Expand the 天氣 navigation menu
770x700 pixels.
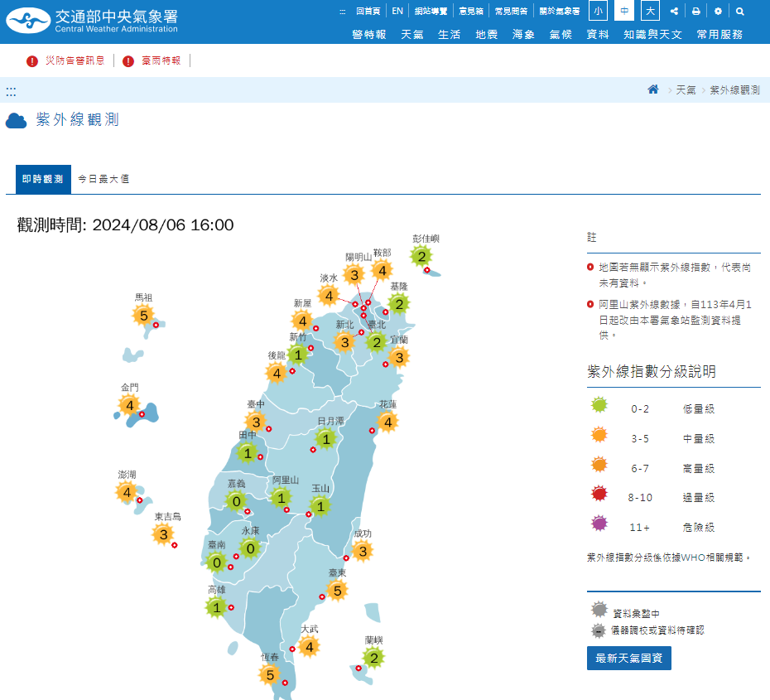click(x=412, y=34)
